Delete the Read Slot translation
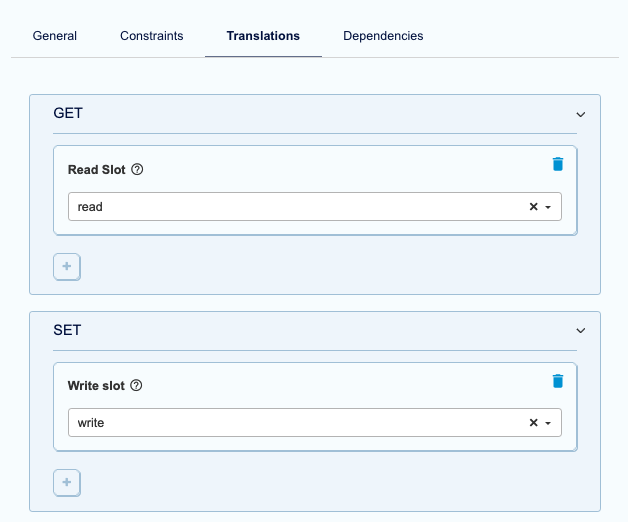This screenshot has height=522, width=628. pos(558,164)
